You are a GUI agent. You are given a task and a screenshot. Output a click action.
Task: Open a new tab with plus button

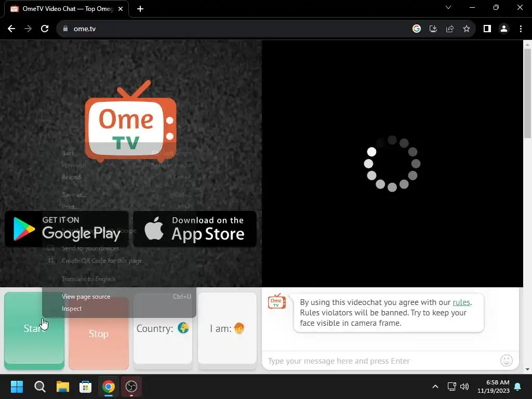point(140,9)
